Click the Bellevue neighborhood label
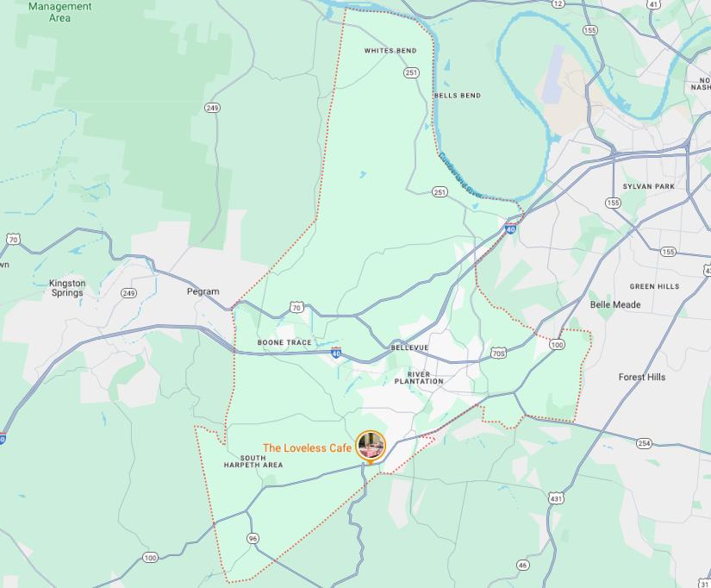Viewport: 711px width, 588px height. (x=409, y=347)
